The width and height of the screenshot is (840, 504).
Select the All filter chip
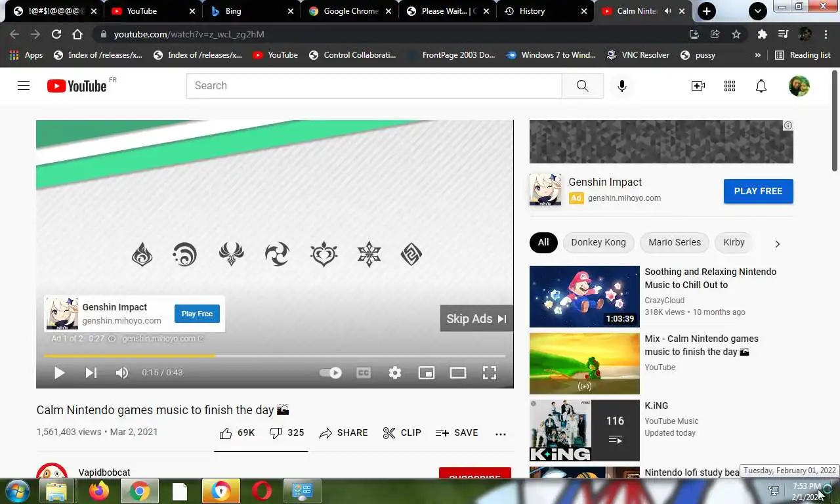(543, 242)
